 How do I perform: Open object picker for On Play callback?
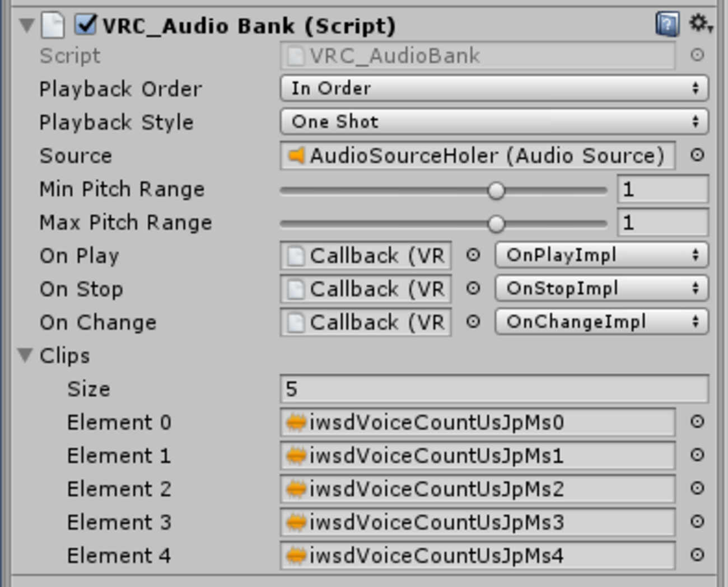coord(473,256)
